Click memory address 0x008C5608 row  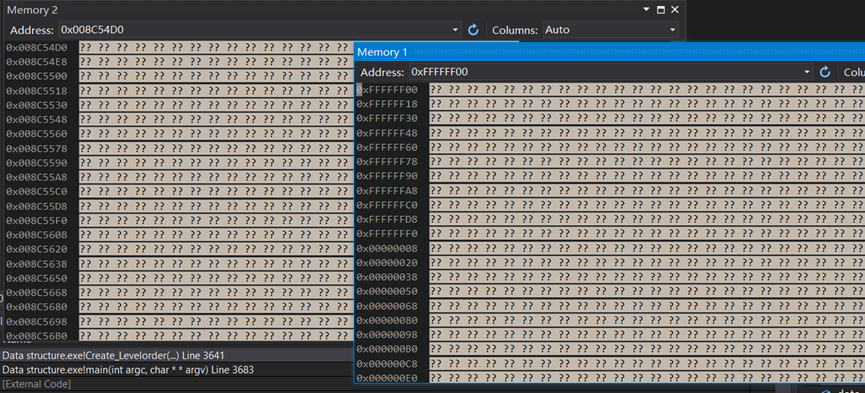[36, 235]
